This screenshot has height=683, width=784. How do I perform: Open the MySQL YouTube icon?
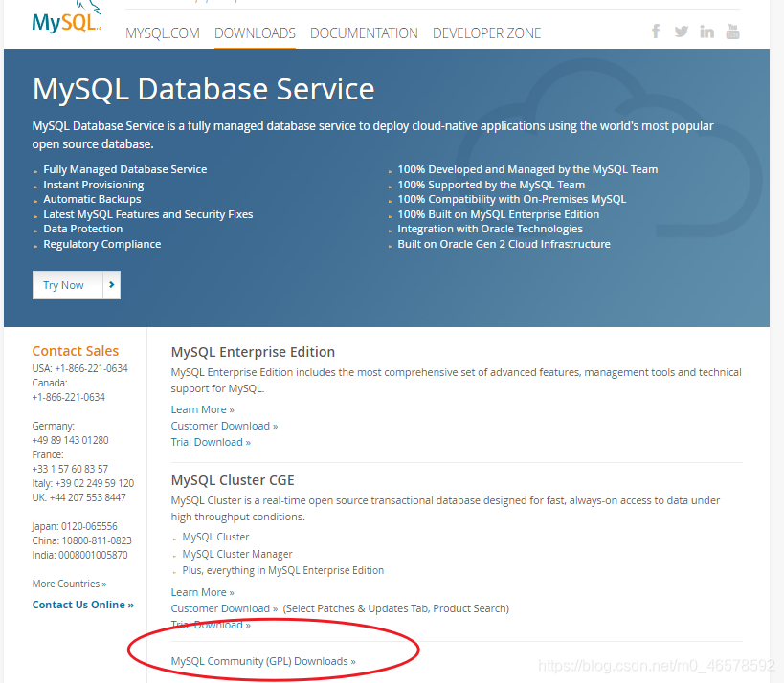[x=732, y=32]
